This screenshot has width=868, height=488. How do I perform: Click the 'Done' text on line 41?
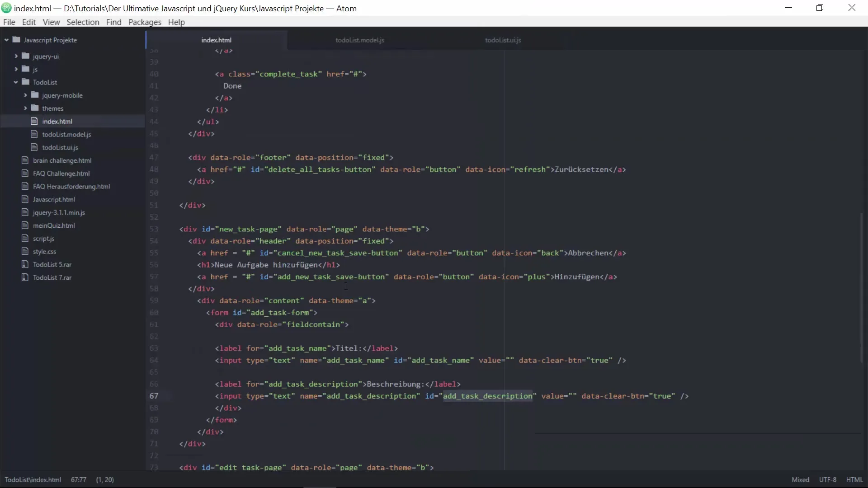(232, 86)
